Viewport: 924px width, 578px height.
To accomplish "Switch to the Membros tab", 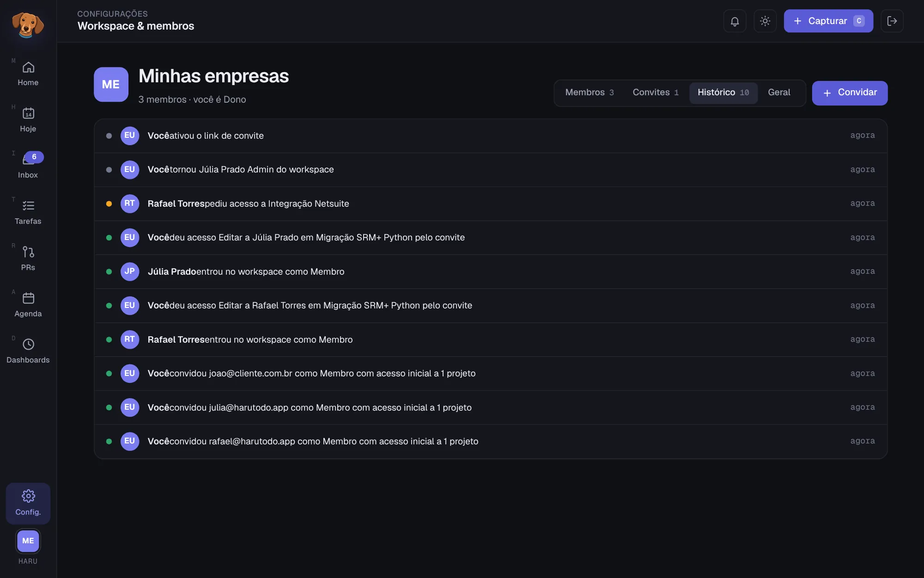I will point(590,92).
